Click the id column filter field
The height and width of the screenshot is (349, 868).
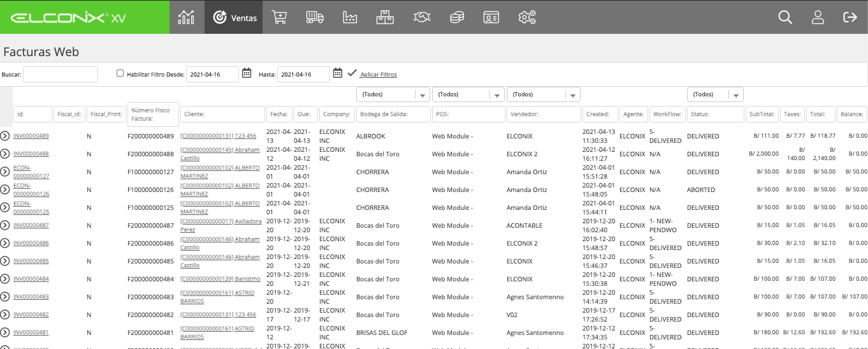click(x=33, y=114)
